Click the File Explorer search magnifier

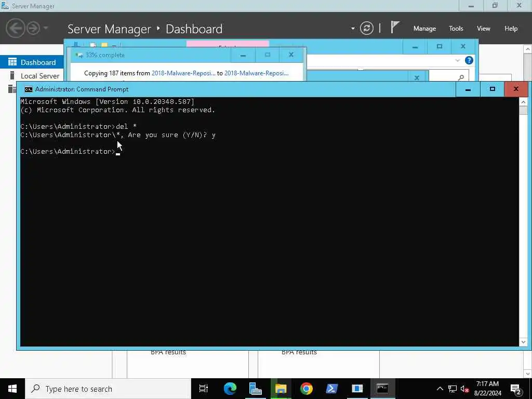click(x=460, y=78)
